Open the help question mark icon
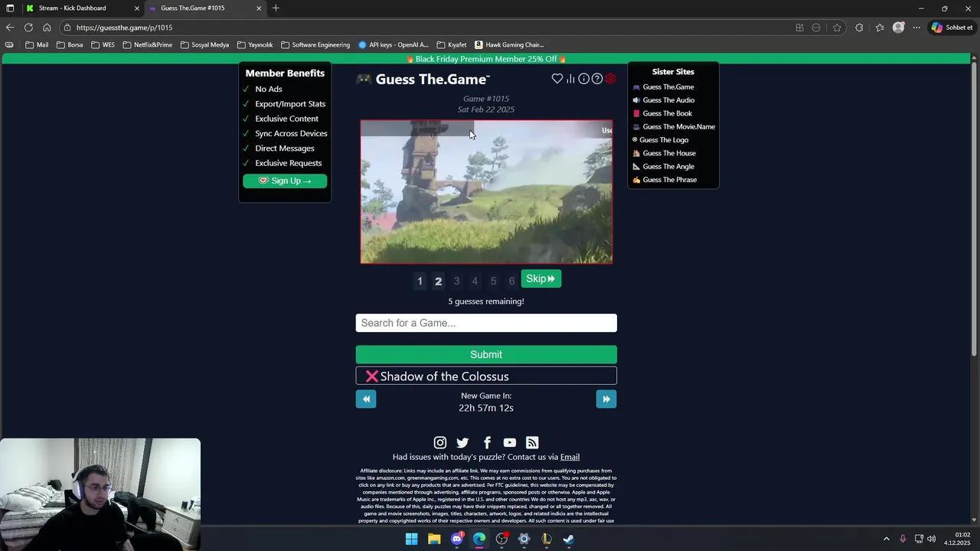 (597, 79)
